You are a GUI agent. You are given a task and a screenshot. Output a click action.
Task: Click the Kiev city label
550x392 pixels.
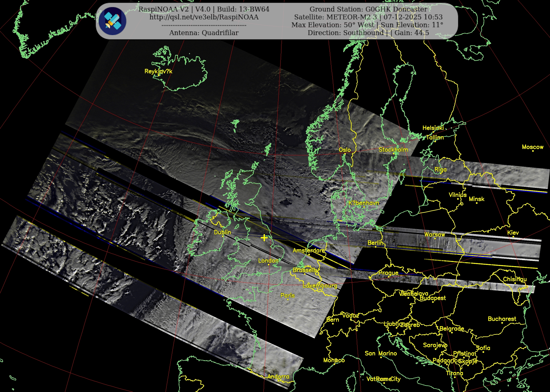click(x=513, y=233)
